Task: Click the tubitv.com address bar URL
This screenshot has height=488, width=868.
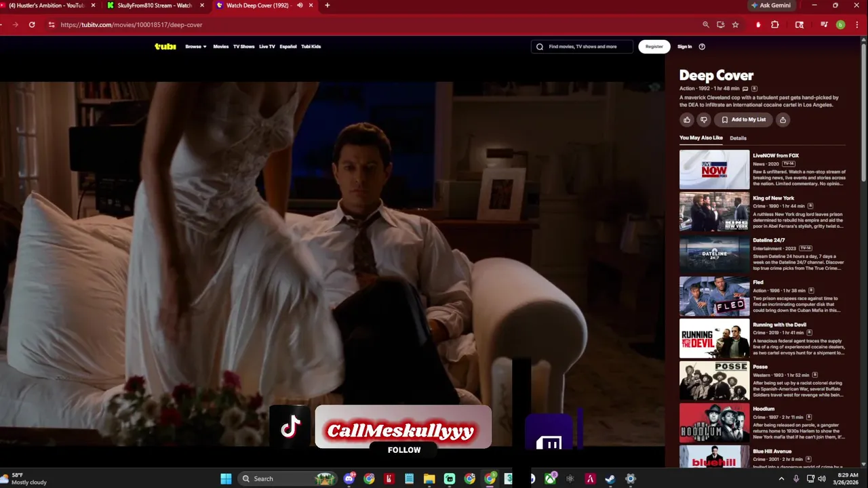Action: [x=131, y=24]
